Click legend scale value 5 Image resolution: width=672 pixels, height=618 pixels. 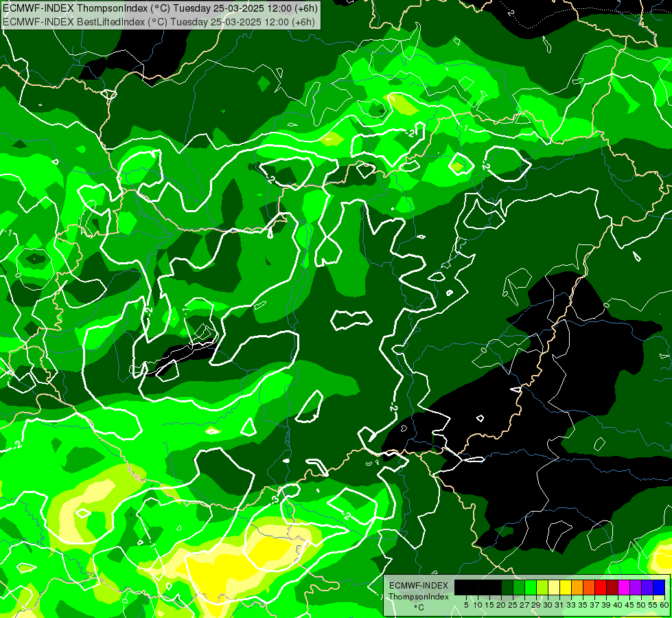click(x=466, y=605)
